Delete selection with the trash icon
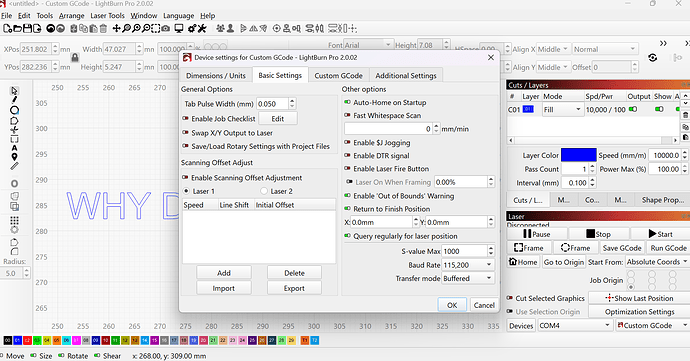Image resolution: width=690 pixels, height=361 pixels. 103,29
